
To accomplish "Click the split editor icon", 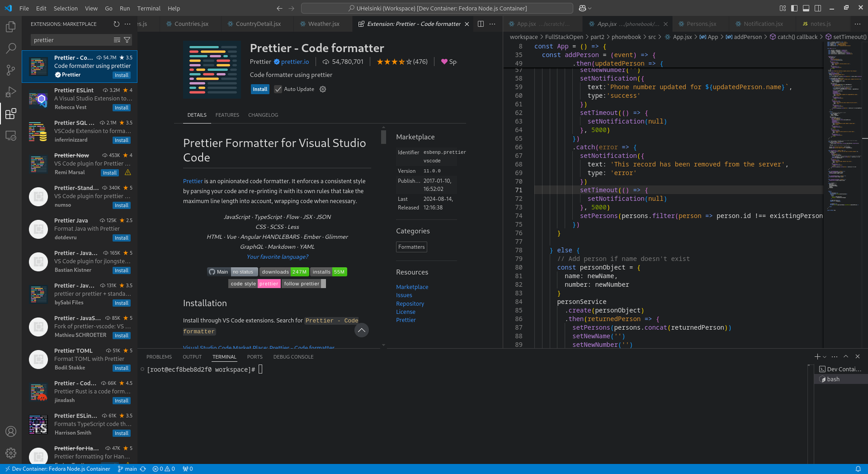I will [x=480, y=24].
